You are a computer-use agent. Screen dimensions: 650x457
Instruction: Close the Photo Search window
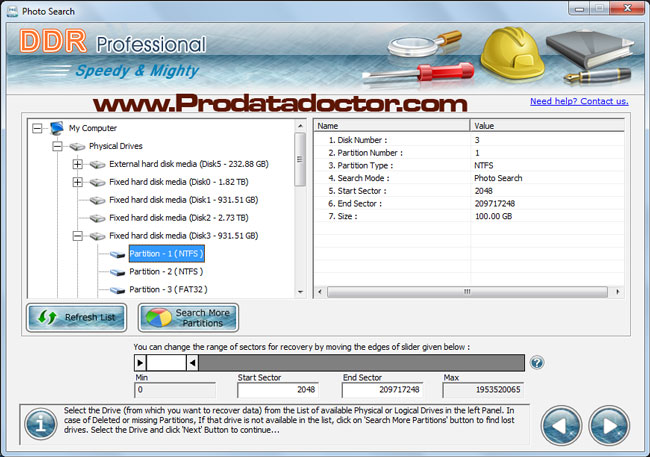[x=627, y=8]
